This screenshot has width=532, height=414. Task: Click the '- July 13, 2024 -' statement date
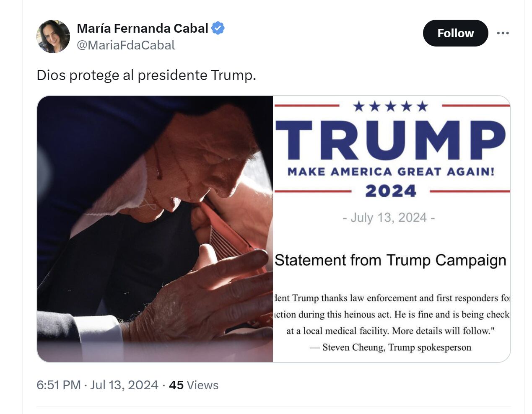coord(389,218)
